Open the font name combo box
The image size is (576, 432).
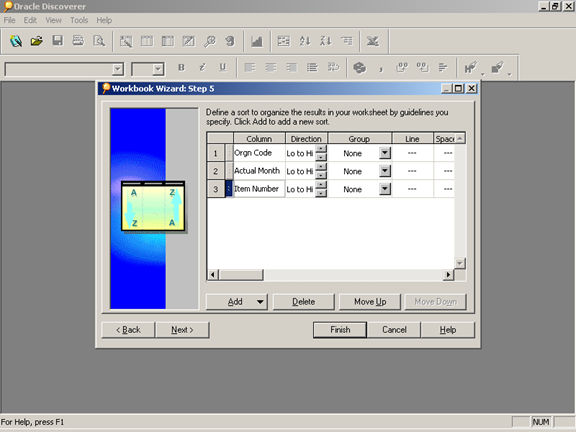point(118,69)
